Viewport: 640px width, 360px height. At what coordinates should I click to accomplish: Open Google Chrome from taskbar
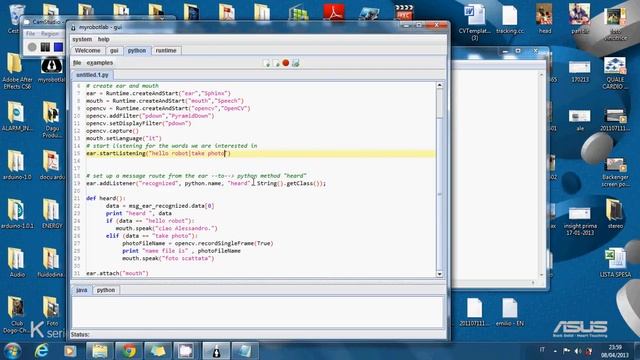tap(129, 351)
